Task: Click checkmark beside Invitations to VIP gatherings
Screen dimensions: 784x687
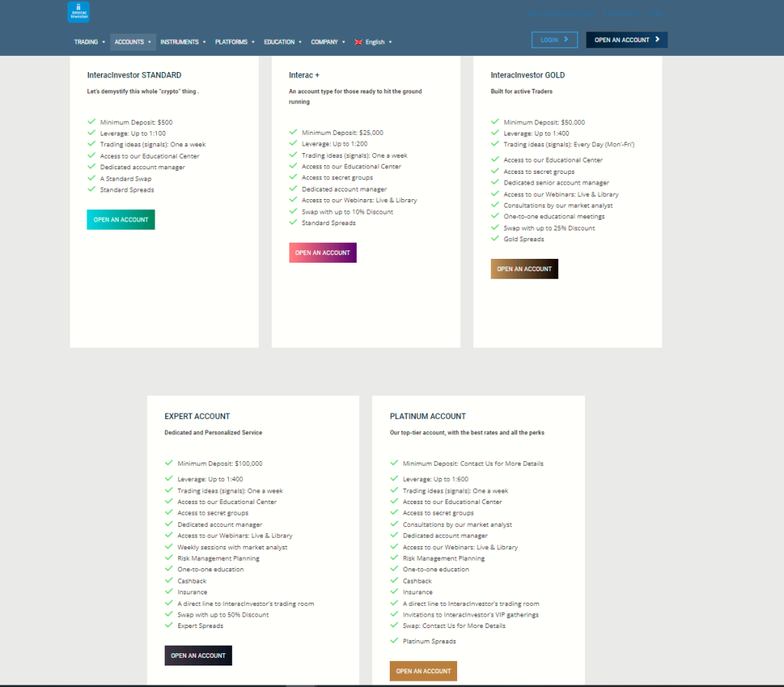Action: coord(394,614)
